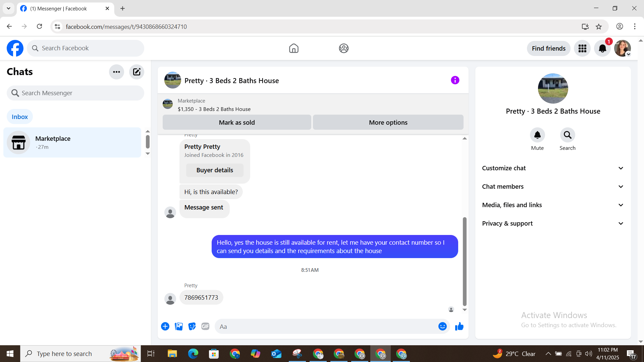The width and height of the screenshot is (644, 362).
Task: Open the Facebook menu grid icon
Action: click(x=582, y=49)
